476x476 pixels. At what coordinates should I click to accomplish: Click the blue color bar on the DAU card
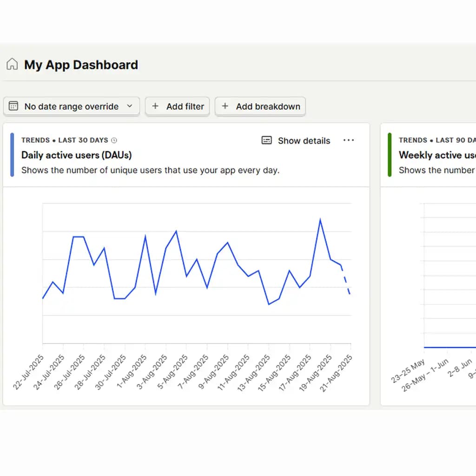12,155
